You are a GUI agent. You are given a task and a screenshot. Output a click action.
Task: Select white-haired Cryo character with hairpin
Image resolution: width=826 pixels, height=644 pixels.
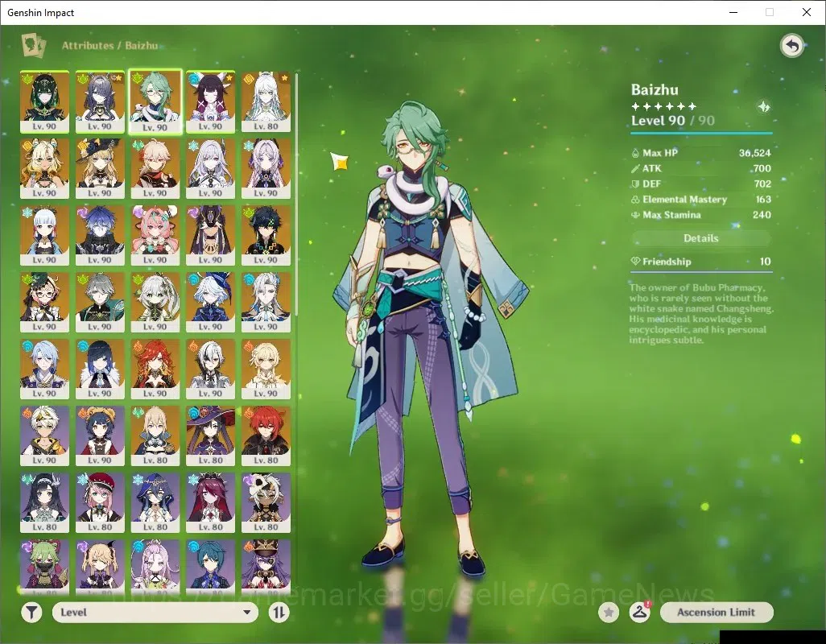(x=211, y=168)
